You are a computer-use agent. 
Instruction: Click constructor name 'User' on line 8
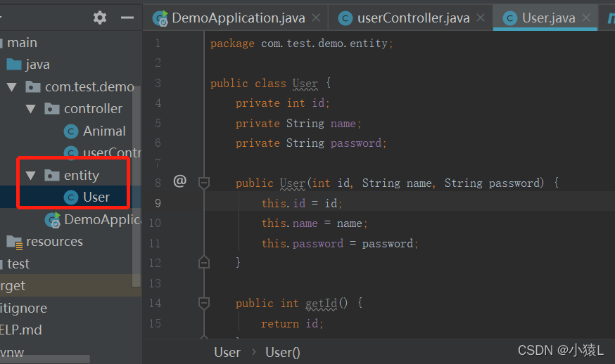pos(293,183)
